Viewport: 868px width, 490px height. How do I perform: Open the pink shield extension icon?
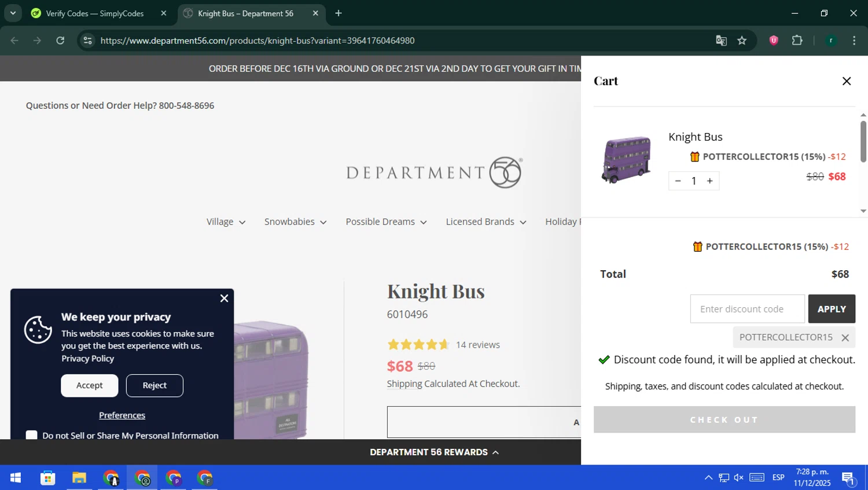pyautogui.click(x=774, y=40)
